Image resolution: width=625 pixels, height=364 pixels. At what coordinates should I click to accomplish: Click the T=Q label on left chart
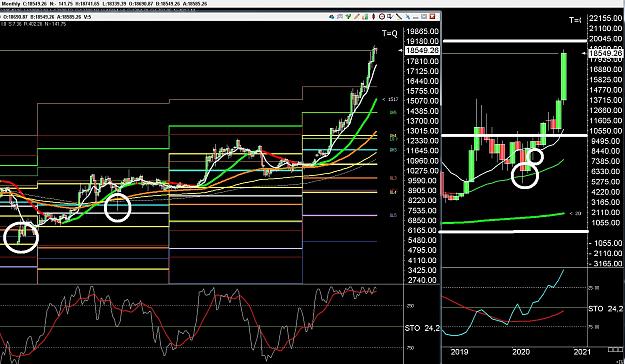point(389,33)
